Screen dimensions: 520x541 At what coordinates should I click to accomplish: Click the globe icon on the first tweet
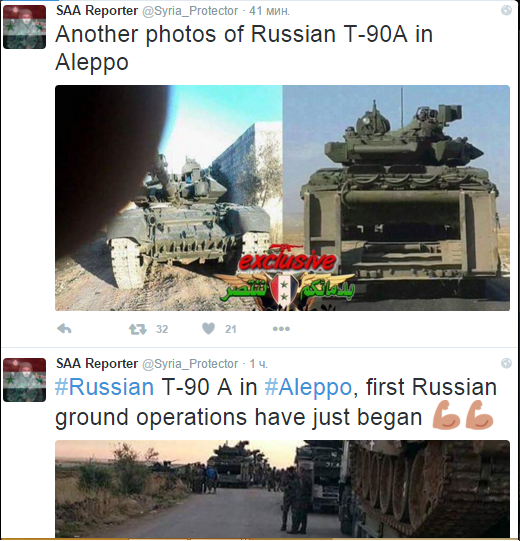506,10
